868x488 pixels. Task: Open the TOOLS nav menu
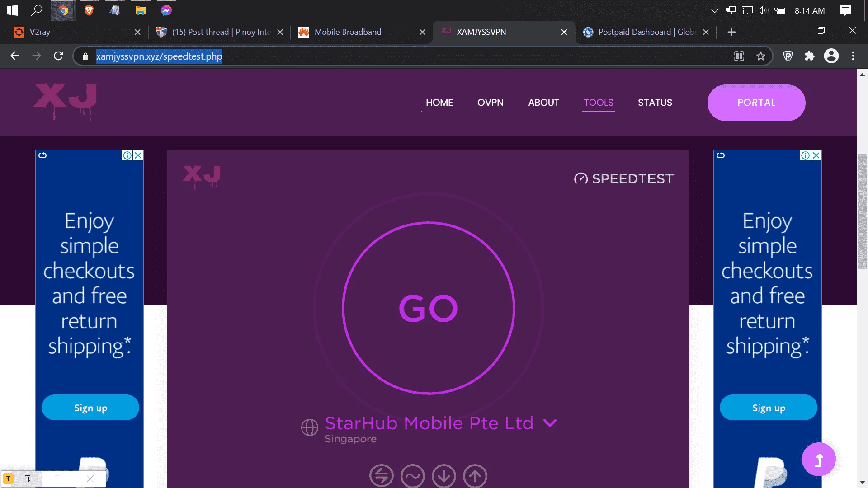[x=599, y=103]
